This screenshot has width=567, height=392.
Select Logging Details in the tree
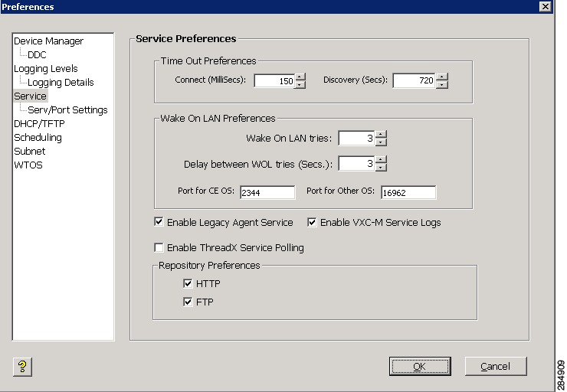click(x=61, y=83)
